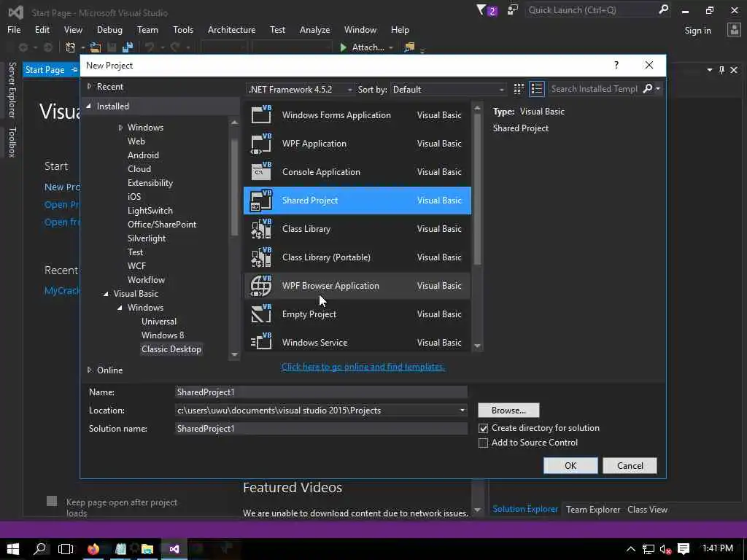Click the go online and find templates link
The image size is (747, 560).
(x=363, y=367)
